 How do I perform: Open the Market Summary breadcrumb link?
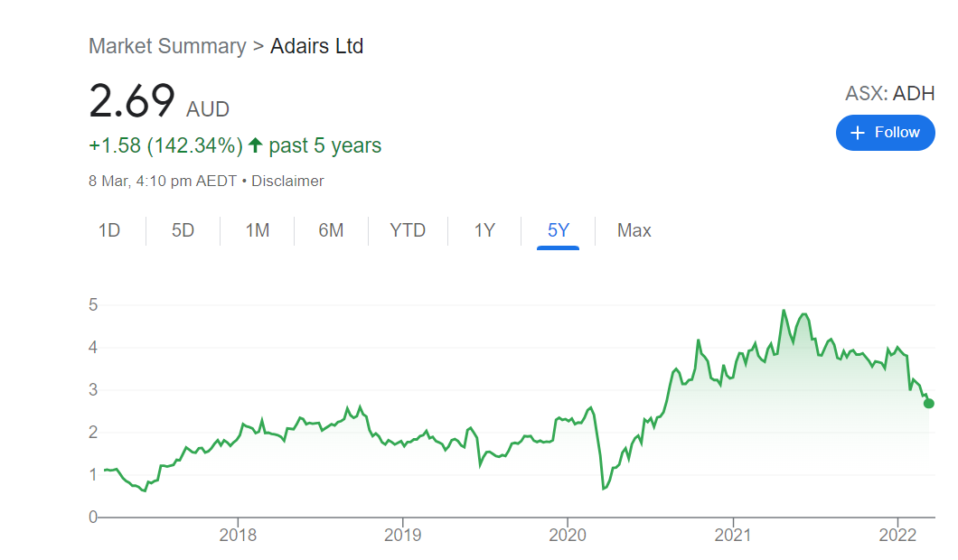(167, 46)
